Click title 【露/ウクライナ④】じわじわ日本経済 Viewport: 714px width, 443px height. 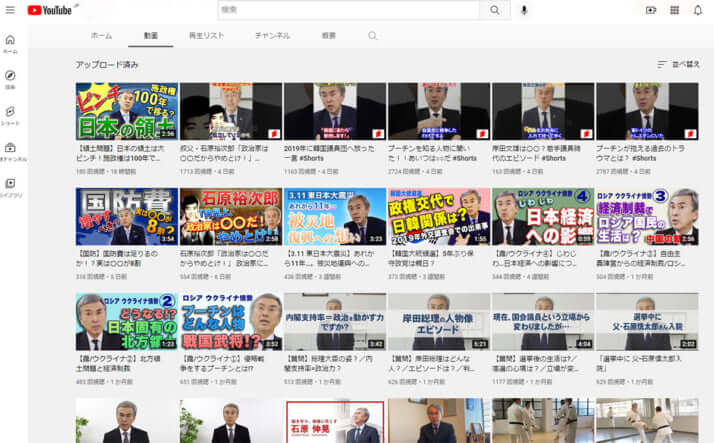tap(535, 258)
